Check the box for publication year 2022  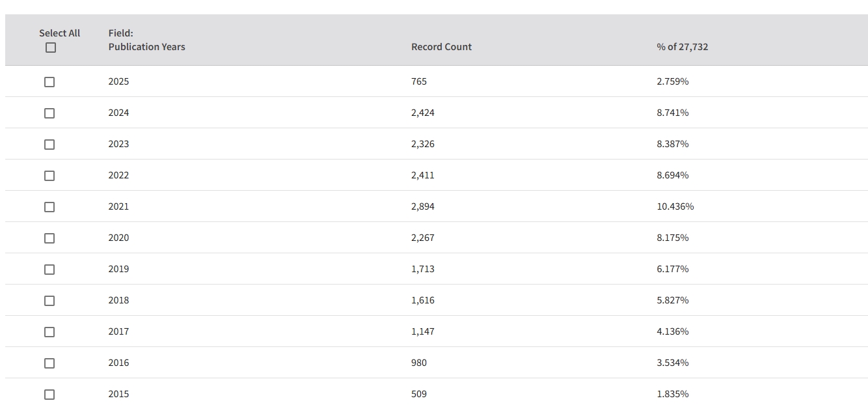pos(49,176)
